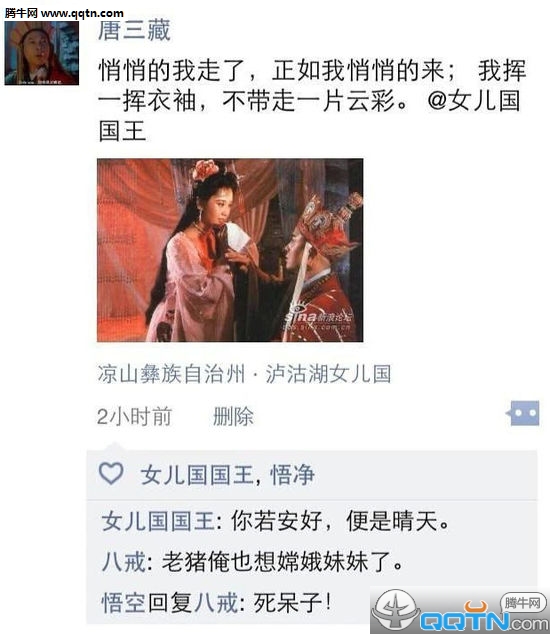
Task: Open 女儿国国王 in the likes list
Action: (x=197, y=475)
